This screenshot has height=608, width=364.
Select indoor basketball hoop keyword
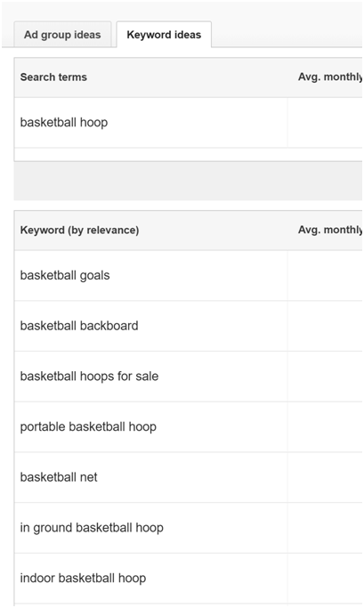coord(83,578)
